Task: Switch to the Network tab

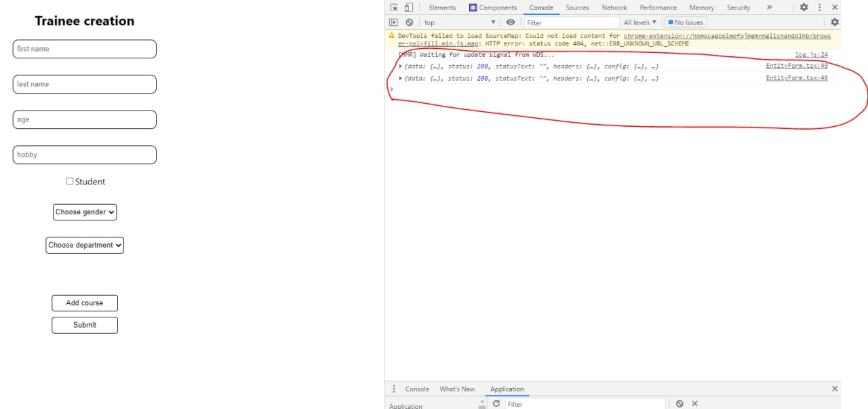Action: [x=614, y=7]
